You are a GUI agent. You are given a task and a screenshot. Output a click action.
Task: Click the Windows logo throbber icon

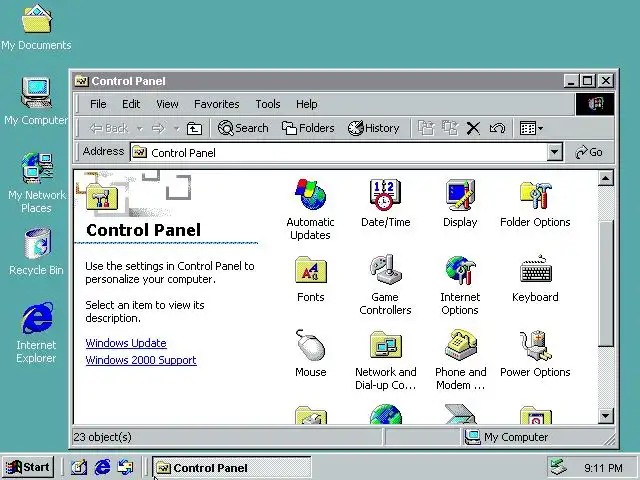[x=595, y=104]
